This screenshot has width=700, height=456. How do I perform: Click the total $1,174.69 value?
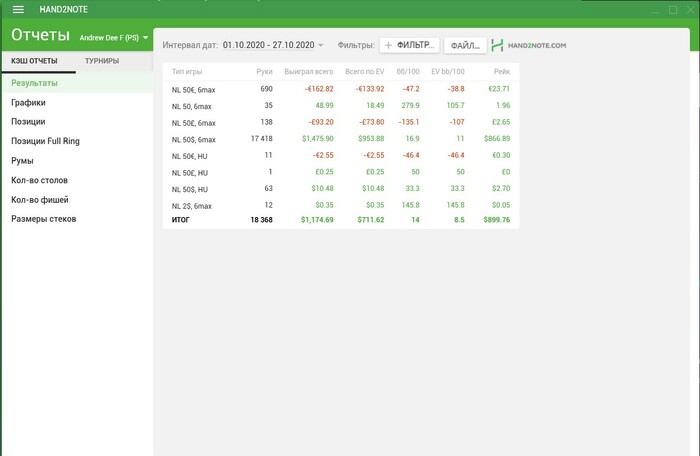[317, 220]
